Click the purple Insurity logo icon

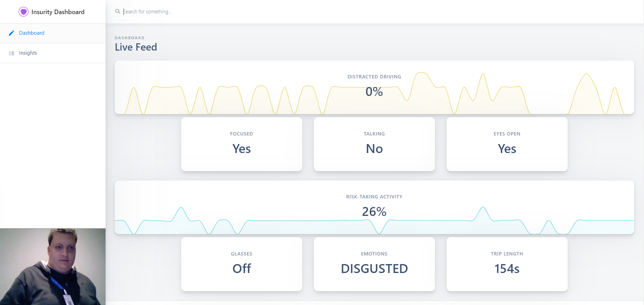coord(23,12)
